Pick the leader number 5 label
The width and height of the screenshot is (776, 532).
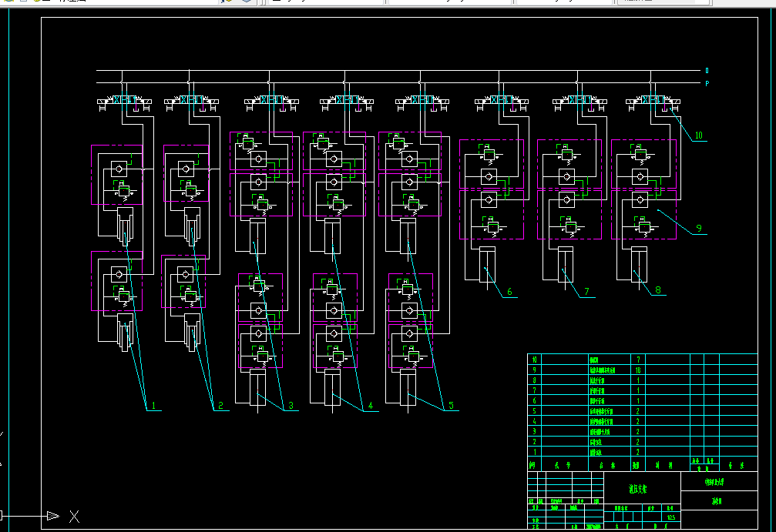451,406
